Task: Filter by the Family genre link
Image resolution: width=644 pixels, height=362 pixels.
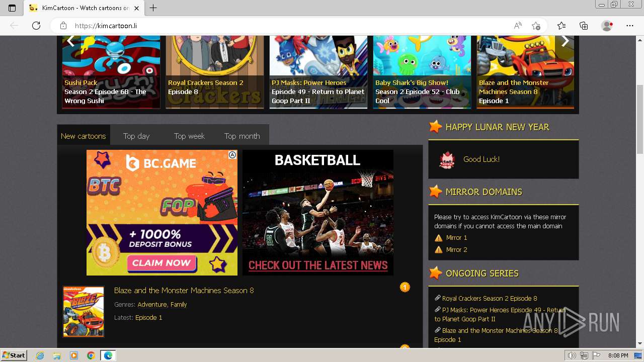Action: point(179,304)
